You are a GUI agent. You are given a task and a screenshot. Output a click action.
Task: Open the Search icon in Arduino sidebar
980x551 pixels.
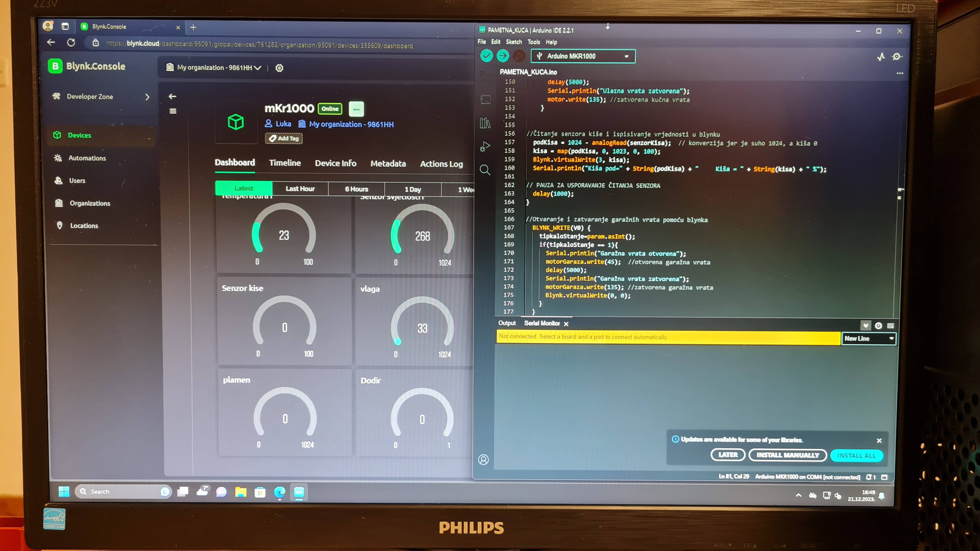485,170
